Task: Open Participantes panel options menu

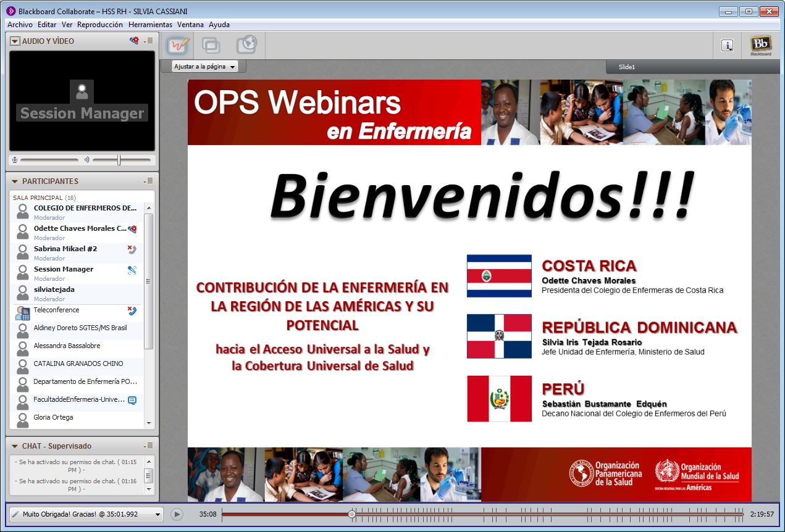Action: point(148,181)
